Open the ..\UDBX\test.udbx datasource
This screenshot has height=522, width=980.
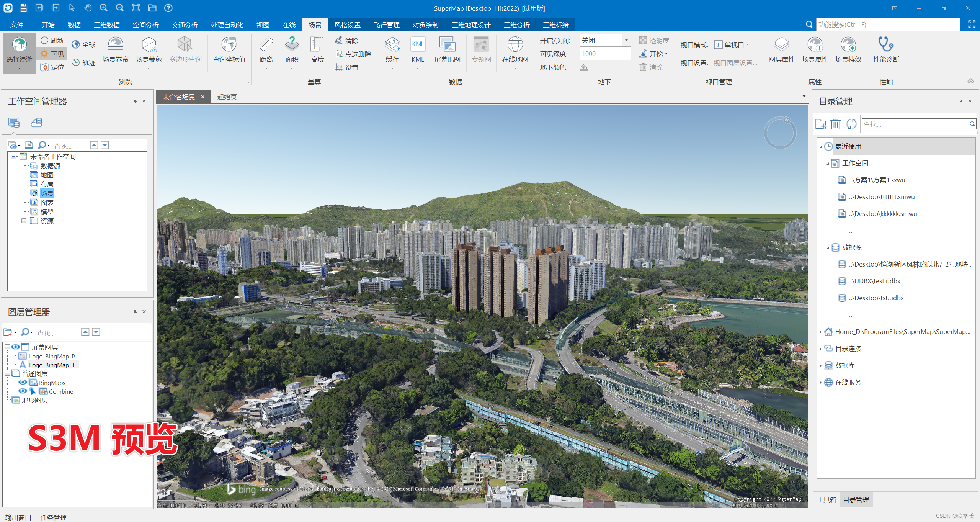874,281
